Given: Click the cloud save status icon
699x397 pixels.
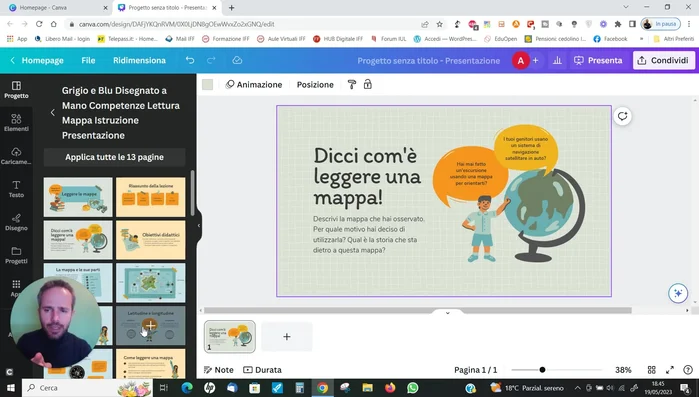Looking at the screenshot, I should (237, 60).
